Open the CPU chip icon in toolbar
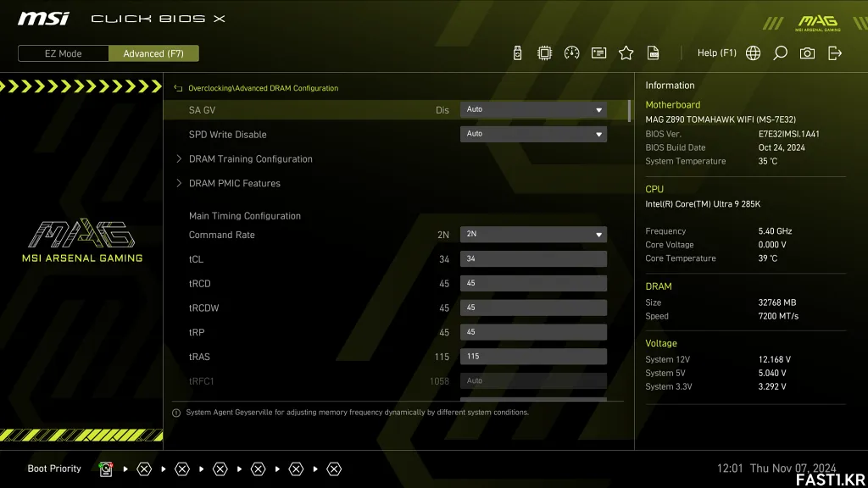 [x=544, y=53]
